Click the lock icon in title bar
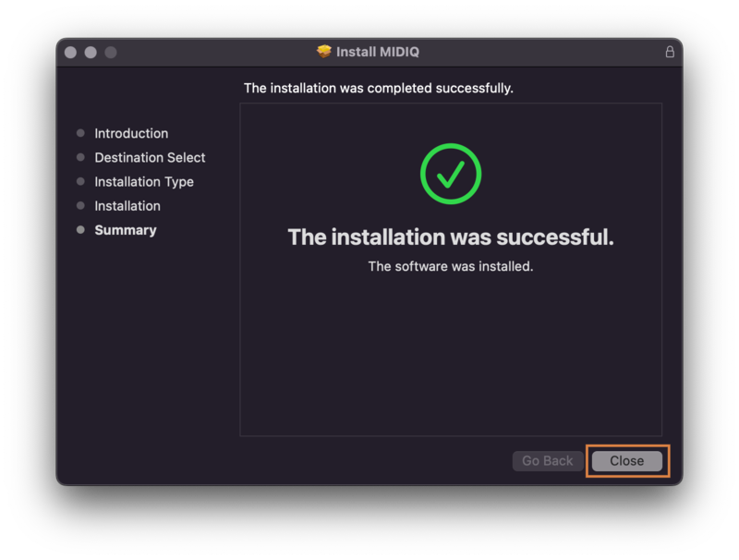 (x=670, y=52)
